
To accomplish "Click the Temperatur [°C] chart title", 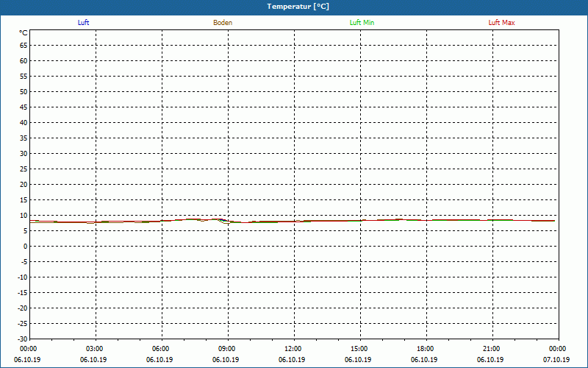I will [298, 7].
